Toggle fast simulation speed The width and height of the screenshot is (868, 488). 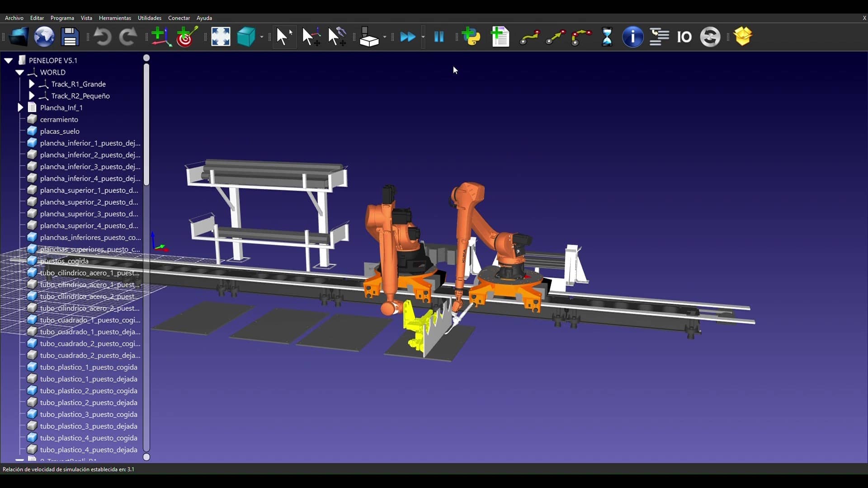(x=408, y=37)
